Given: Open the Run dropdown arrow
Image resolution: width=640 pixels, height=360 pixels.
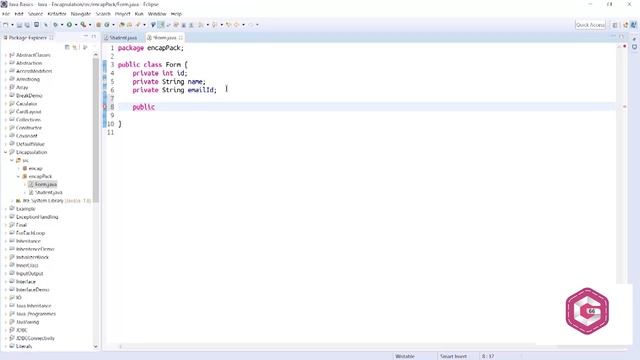Looking at the screenshot, I should click(76, 25).
